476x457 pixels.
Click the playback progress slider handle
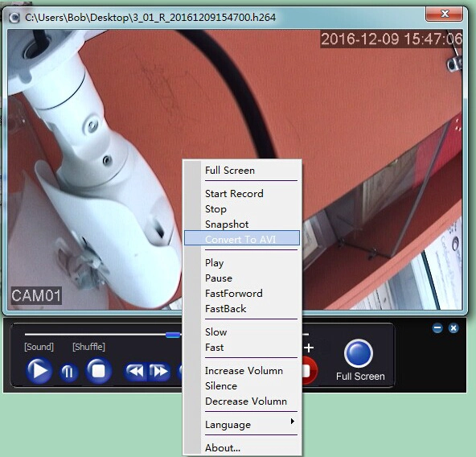click(x=173, y=335)
